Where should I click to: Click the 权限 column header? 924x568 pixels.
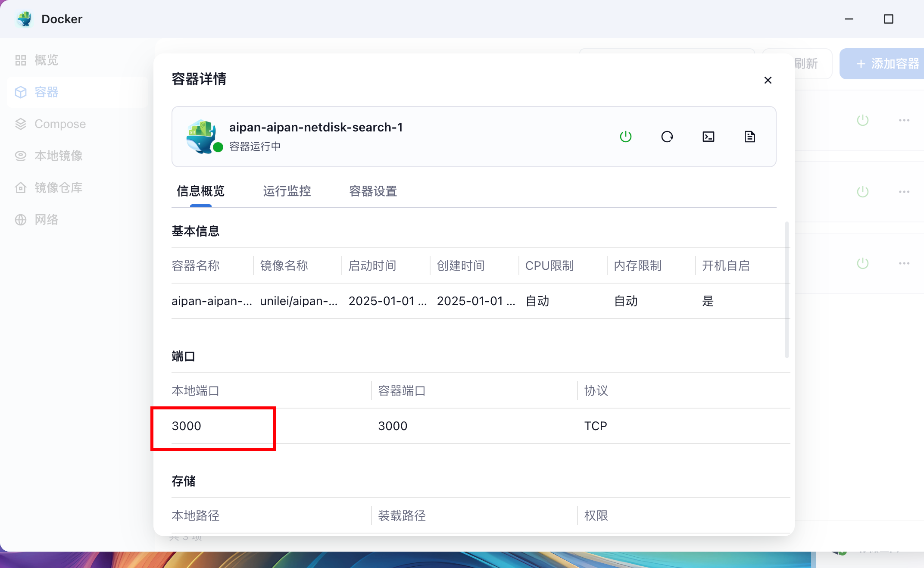(x=596, y=515)
